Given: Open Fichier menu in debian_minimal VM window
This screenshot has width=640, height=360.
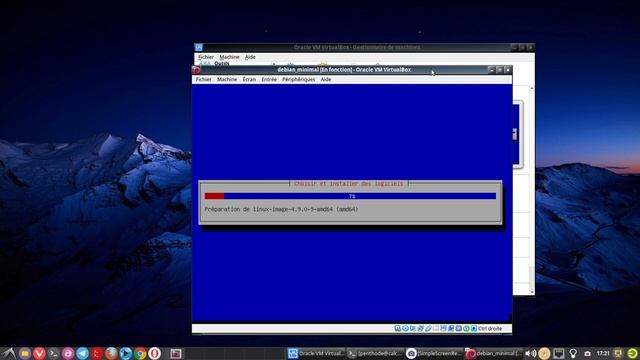Looking at the screenshot, I should pos(203,80).
